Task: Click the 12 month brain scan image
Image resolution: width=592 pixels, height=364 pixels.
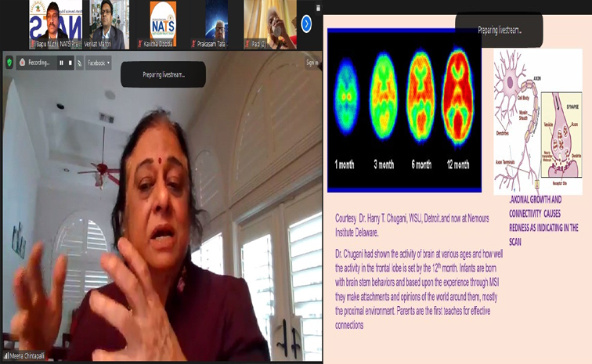Action: tap(457, 99)
